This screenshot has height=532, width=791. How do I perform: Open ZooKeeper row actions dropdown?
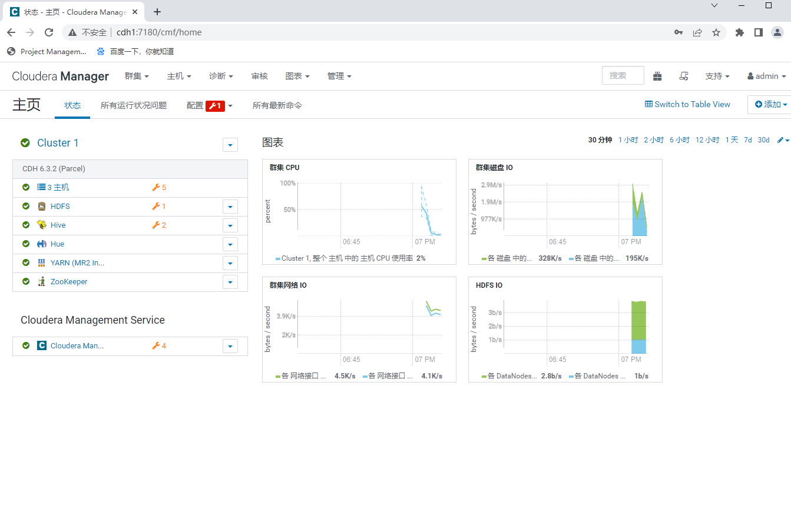pos(230,282)
